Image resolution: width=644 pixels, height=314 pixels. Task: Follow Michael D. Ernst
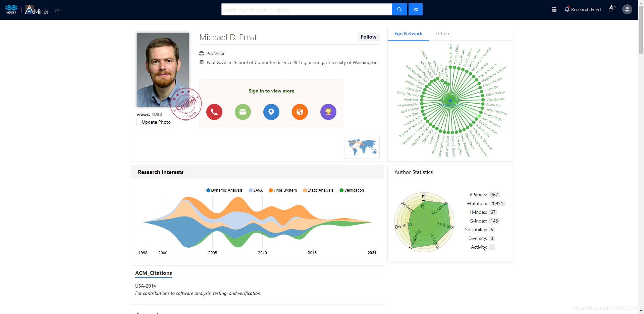pyautogui.click(x=368, y=37)
